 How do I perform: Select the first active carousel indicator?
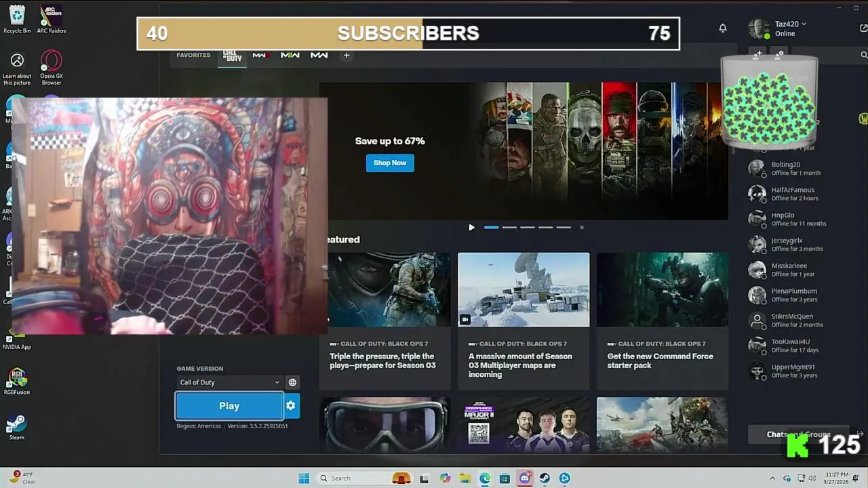click(x=492, y=227)
